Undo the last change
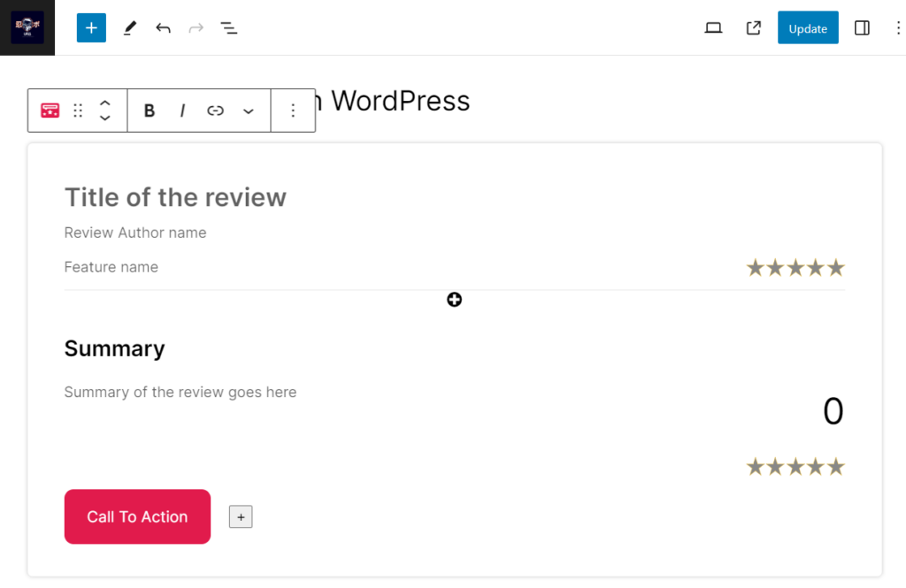Viewport: 906px width, 588px height. (x=163, y=27)
